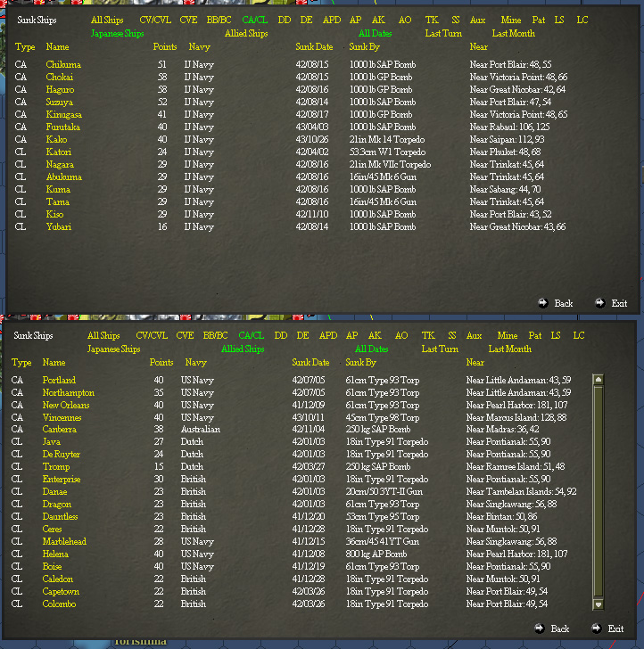Toggle Japanese Ships in the bottom panel
Viewport: 644px width, 649px height.
click(x=113, y=349)
